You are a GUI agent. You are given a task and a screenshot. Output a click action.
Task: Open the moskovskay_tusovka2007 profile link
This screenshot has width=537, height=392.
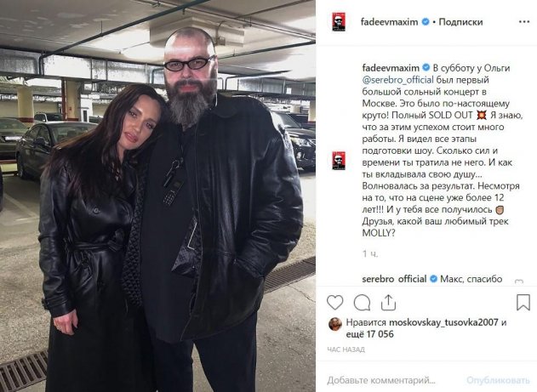click(443, 322)
